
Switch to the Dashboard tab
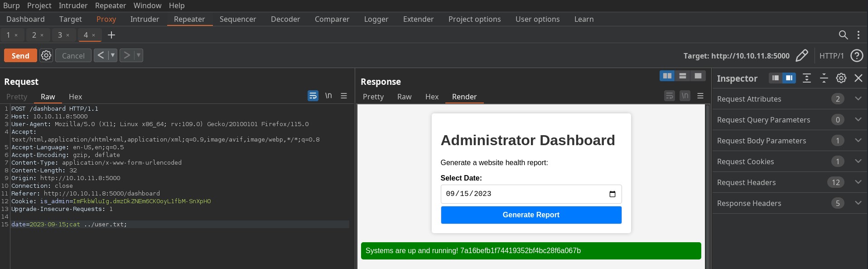click(x=25, y=19)
